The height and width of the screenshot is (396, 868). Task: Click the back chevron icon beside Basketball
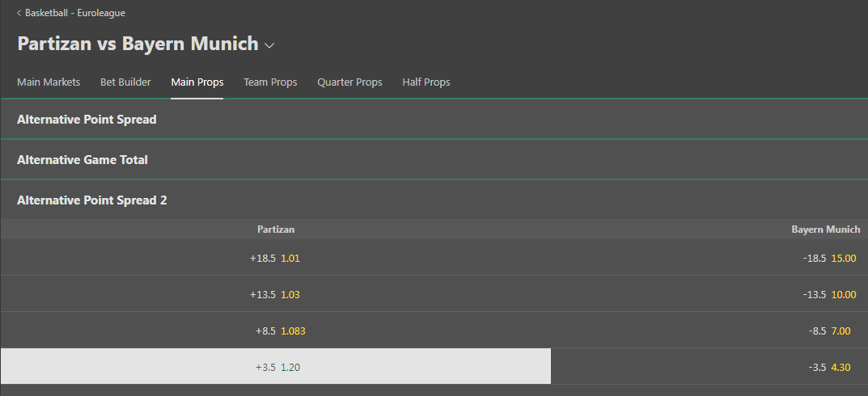point(19,13)
